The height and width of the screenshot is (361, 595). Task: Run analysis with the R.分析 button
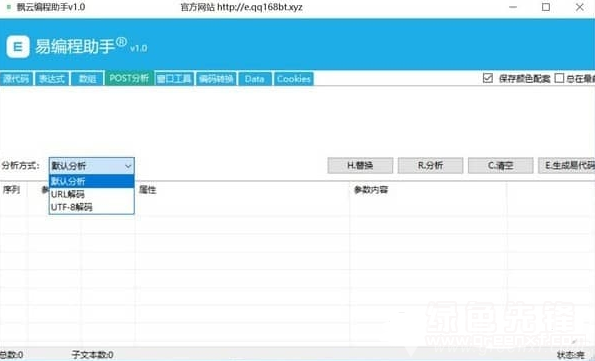click(x=430, y=166)
